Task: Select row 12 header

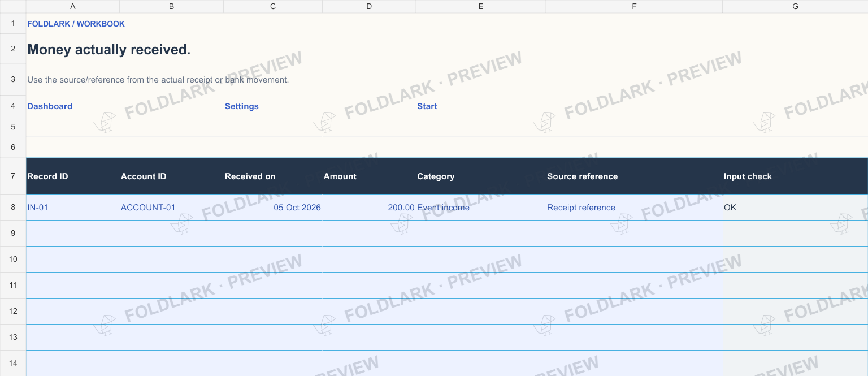Action: click(x=13, y=312)
